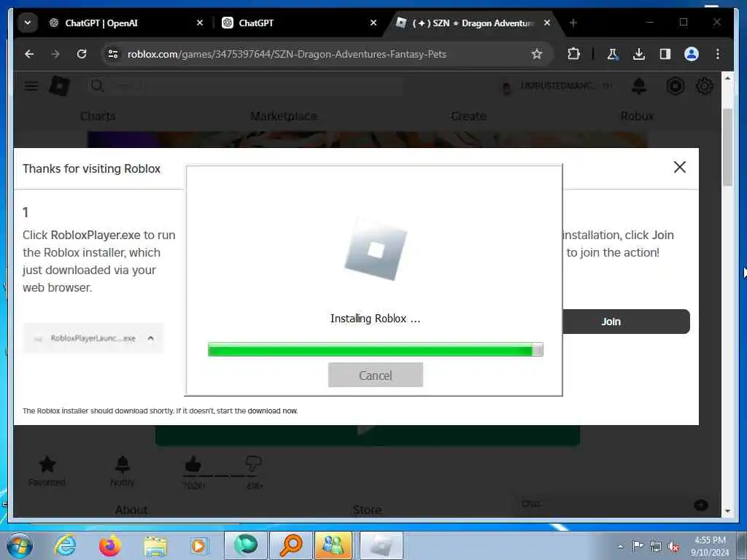Open the Windows Start menu
The height and width of the screenshot is (560, 747).
[20, 546]
